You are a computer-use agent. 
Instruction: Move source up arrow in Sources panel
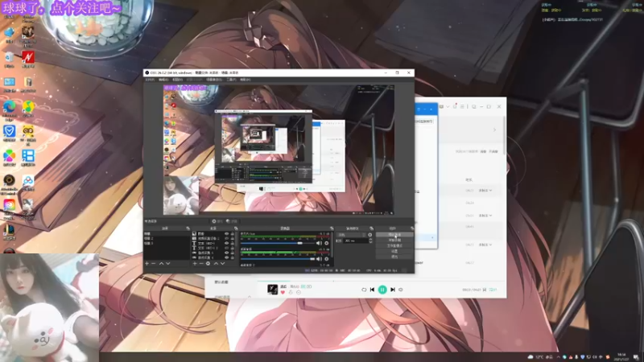tap(216, 264)
